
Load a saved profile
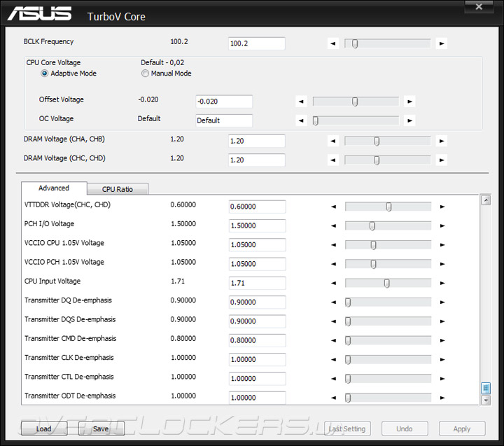point(44,428)
